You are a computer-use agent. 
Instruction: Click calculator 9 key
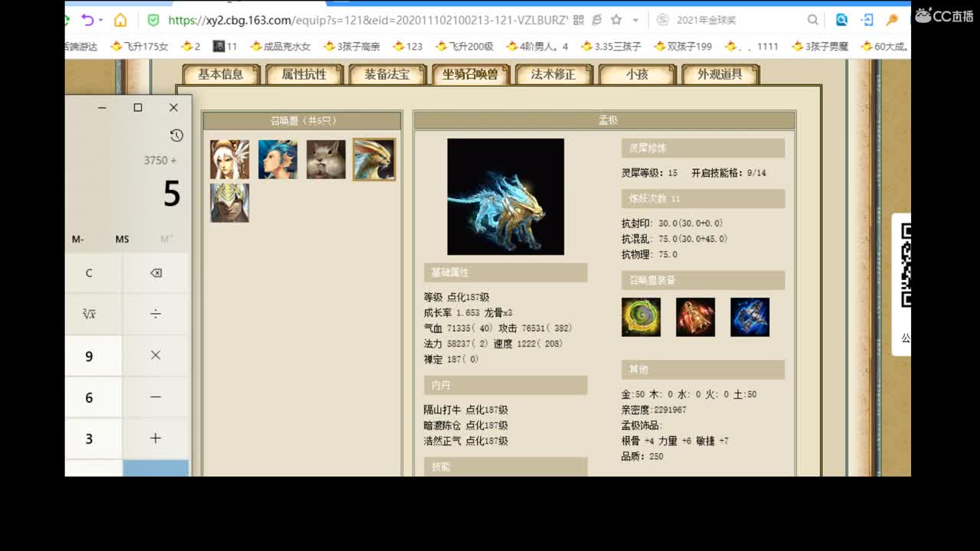(x=89, y=356)
